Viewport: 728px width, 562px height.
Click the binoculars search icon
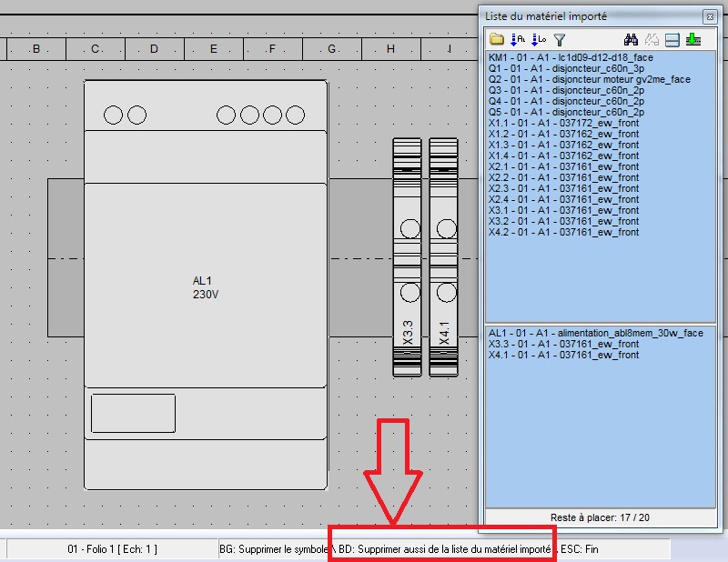632,39
